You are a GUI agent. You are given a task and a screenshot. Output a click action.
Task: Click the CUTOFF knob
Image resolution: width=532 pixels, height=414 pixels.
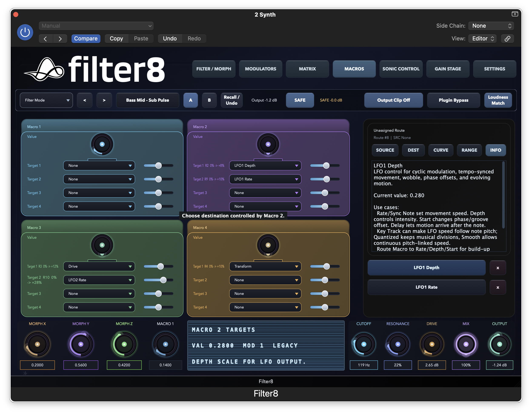coord(364,344)
